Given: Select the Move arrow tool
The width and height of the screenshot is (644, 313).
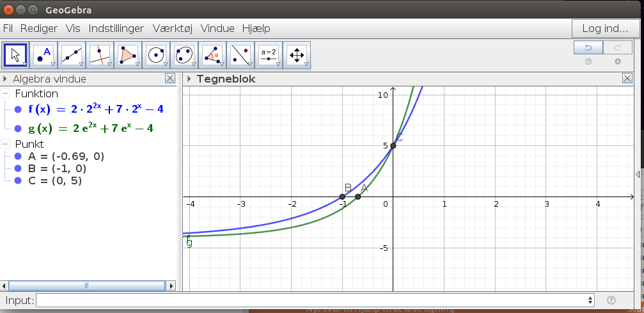Looking at the screenshot, I should tap(15, 55).
